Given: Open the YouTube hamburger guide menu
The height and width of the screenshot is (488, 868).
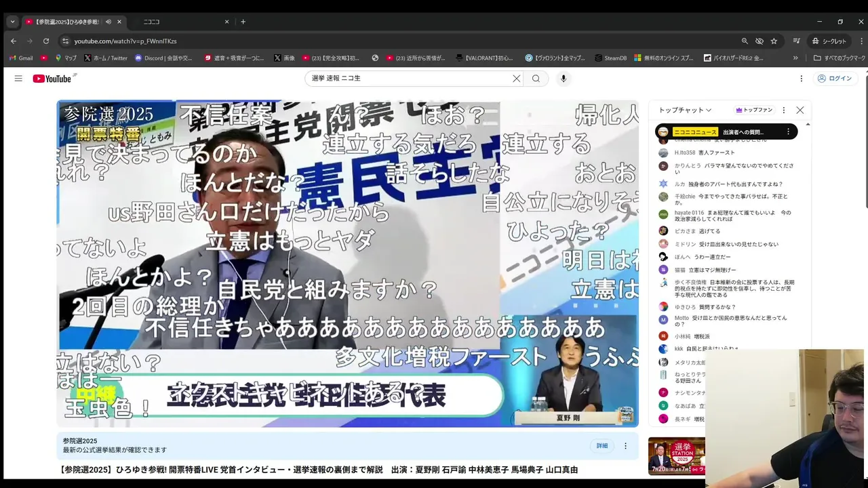Looking at the screenshot, I should tap(18, 79).
